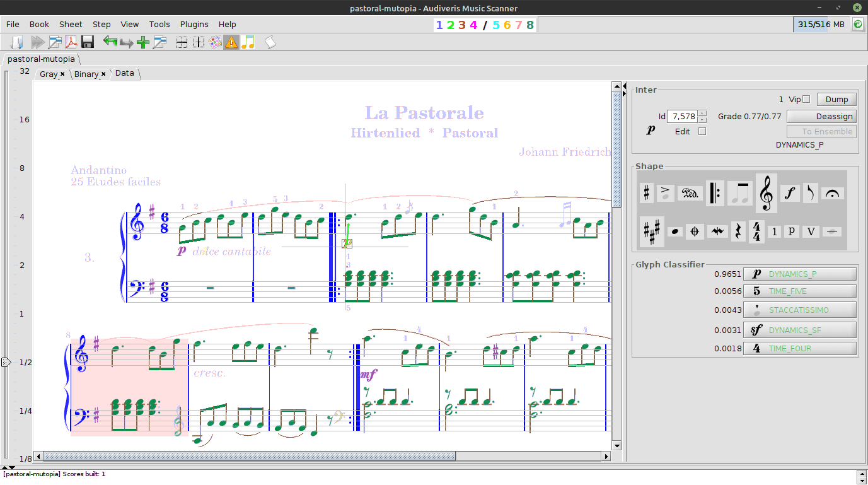Click the zoom slider handle on left

6,362
